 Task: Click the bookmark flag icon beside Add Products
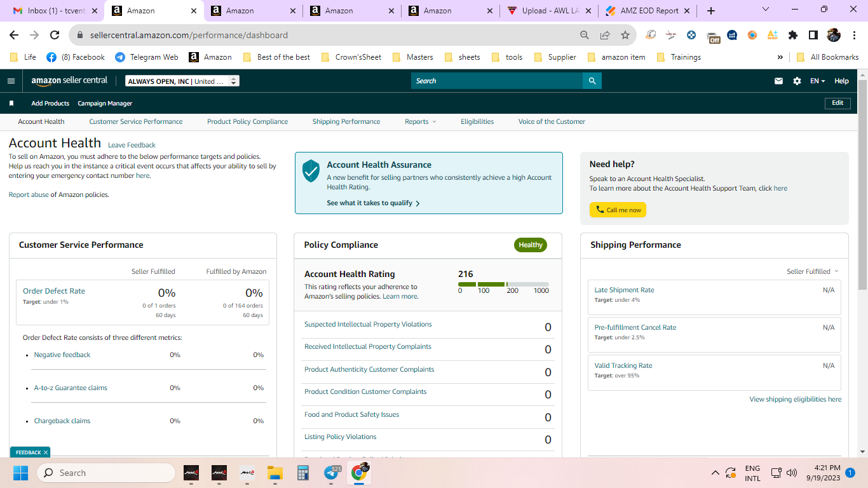[11, 103]
